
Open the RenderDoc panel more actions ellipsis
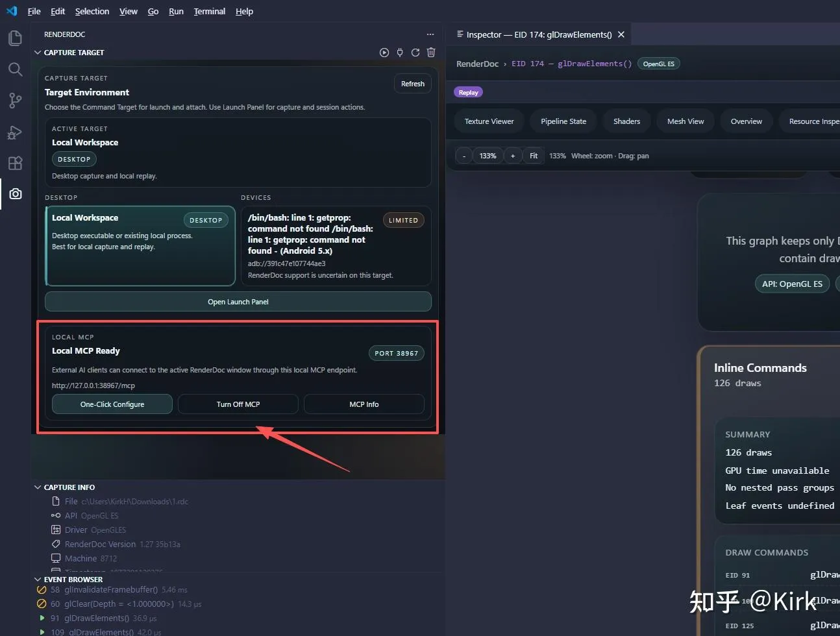tap(430, 34)
